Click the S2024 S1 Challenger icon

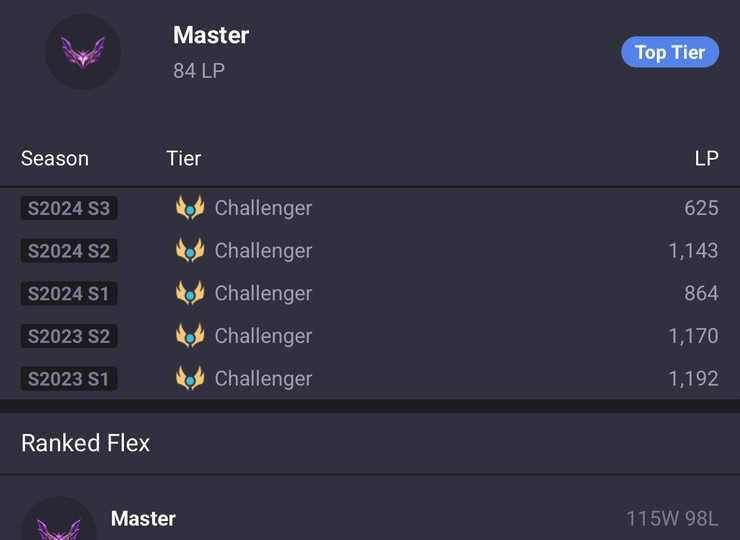coord(190,293)
